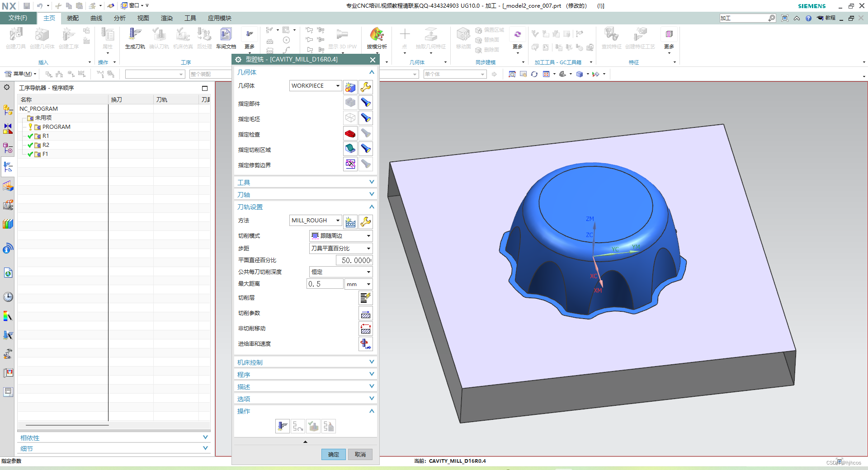This screenshot has width=868, height=470.
Task: Open Application (应用模块) ribbon tab
Action: click(x=220, y=18)
